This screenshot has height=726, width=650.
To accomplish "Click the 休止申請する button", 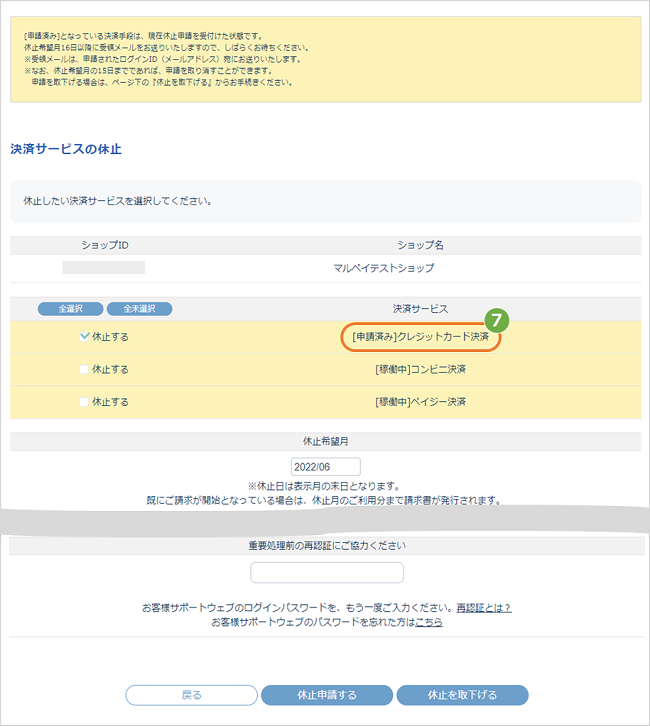I will tap(327, 695).
